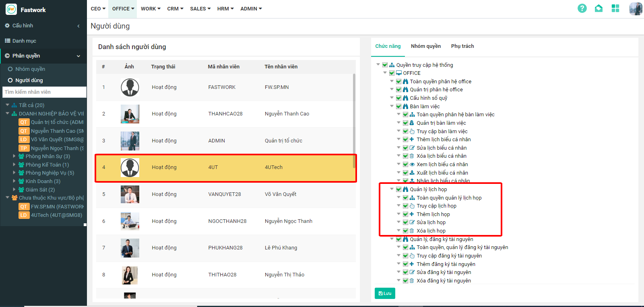The image size is (644, 307).
Task: Expand the Phòng Nhân Sự (3) group
Action: tap(14, 156)
